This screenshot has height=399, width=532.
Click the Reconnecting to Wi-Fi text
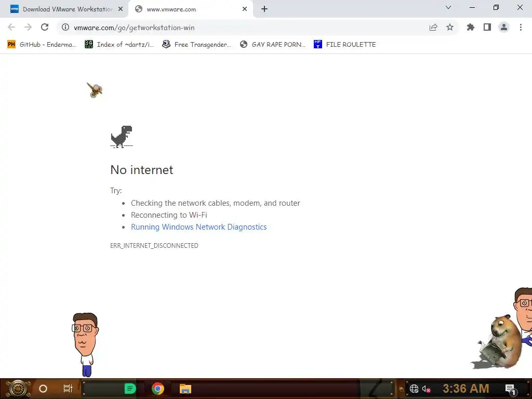169,215
